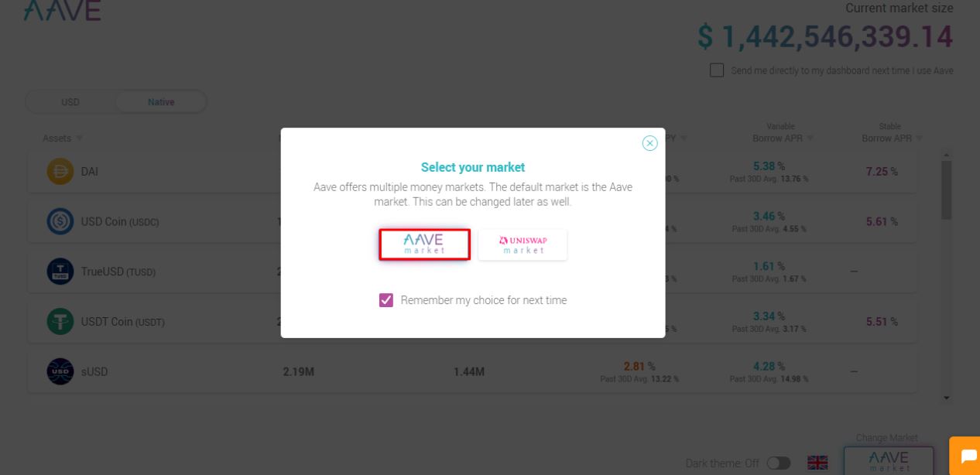Uncheck Remember my choice for next time
980x475 pixels.
pos(386,300)
